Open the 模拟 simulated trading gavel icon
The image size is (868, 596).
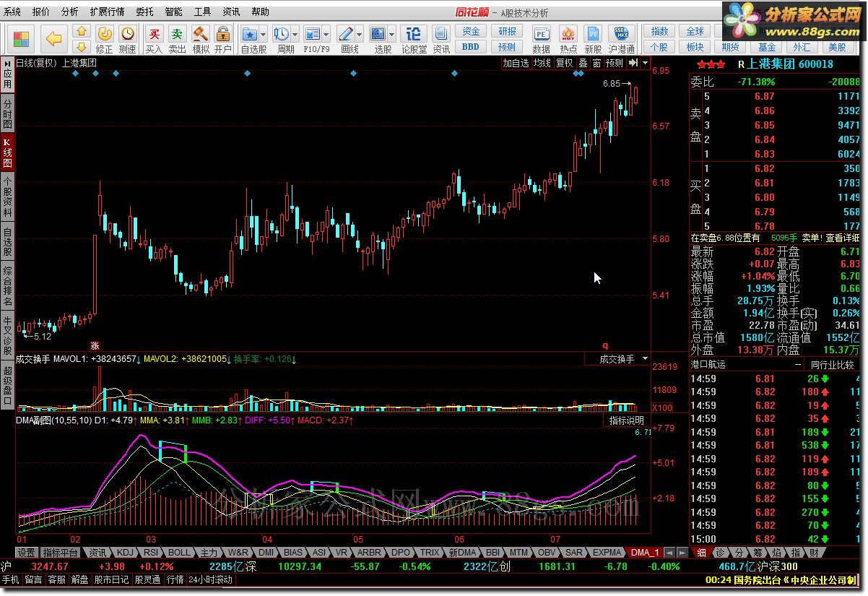(x=200, y=33)
